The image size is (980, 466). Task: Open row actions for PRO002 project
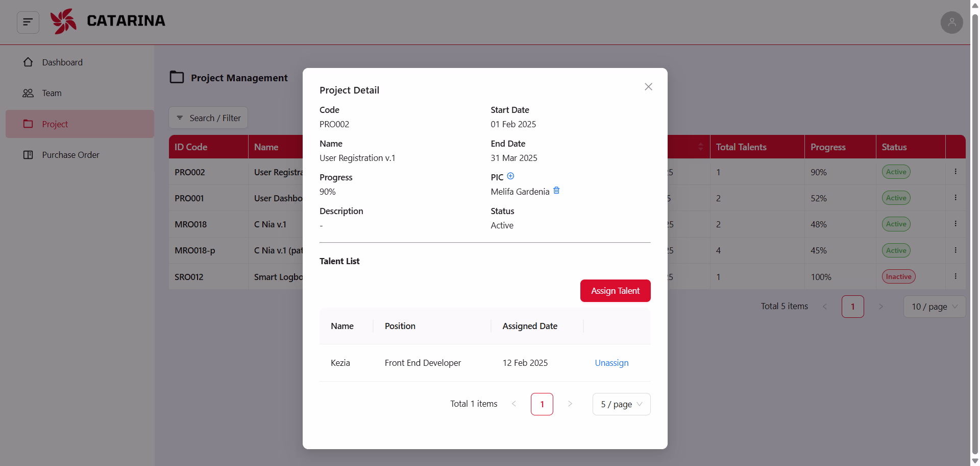[955, 172]
